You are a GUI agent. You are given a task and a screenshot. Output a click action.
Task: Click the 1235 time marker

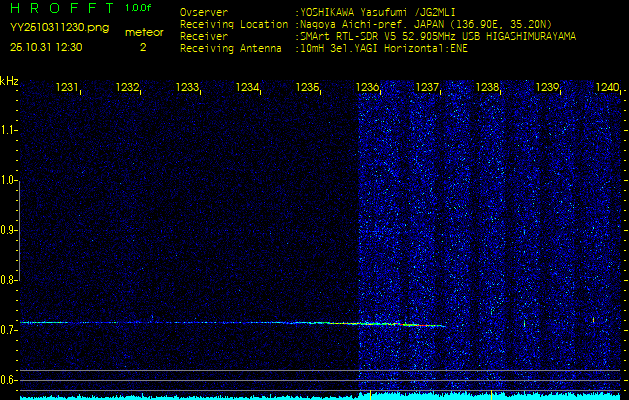point(307,88)
